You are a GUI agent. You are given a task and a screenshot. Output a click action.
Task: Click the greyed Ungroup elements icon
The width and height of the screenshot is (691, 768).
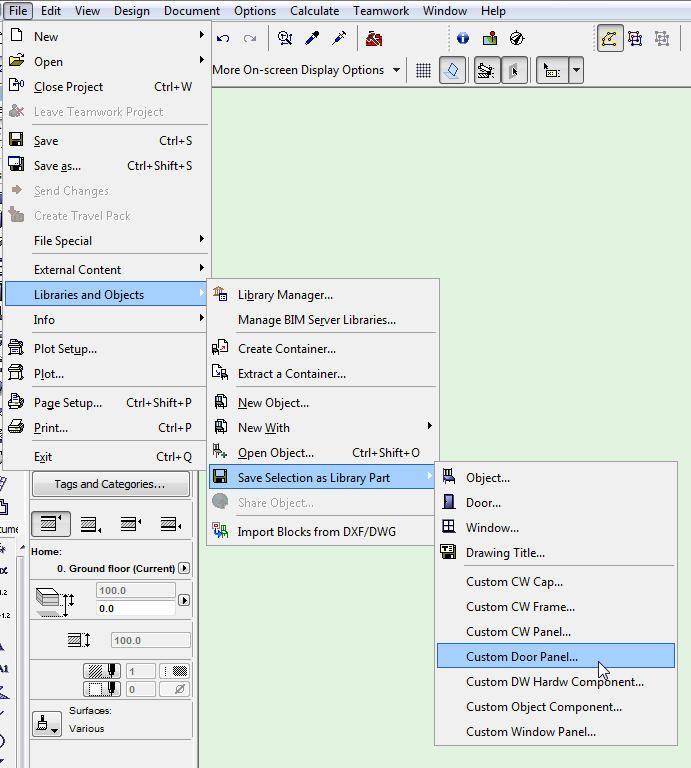pos(662,38)
